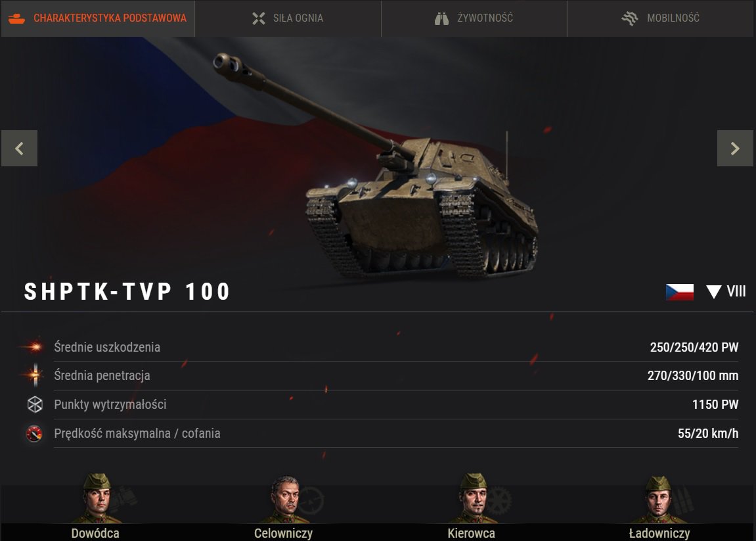Click the hit points cube icon
This screenshot has width=756, height=541.
pos(35,404)
